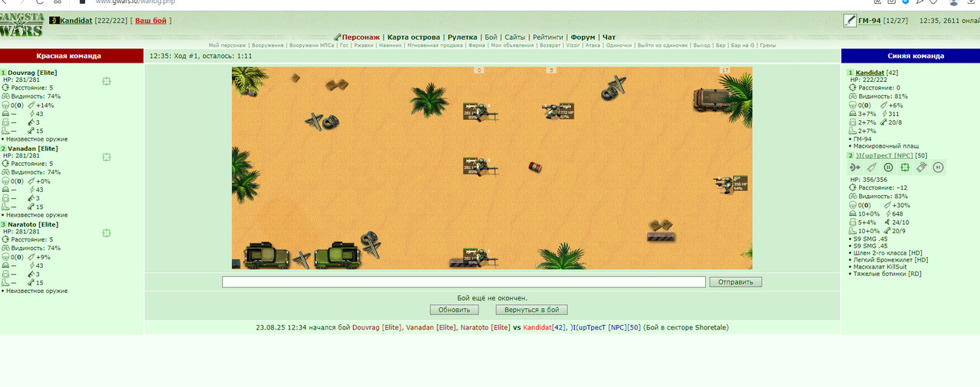
Task: Click the target crosshair icon beside Douvrag
Action: 106,80
